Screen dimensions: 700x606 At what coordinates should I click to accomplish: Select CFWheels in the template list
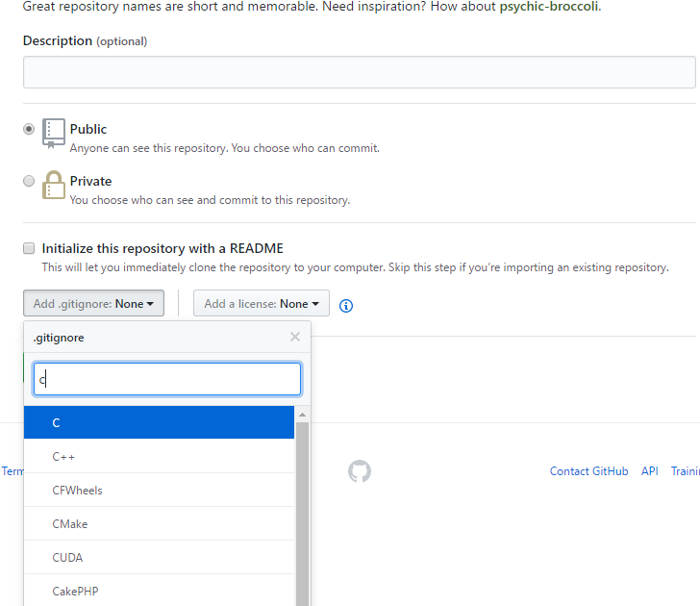(159, 490)
